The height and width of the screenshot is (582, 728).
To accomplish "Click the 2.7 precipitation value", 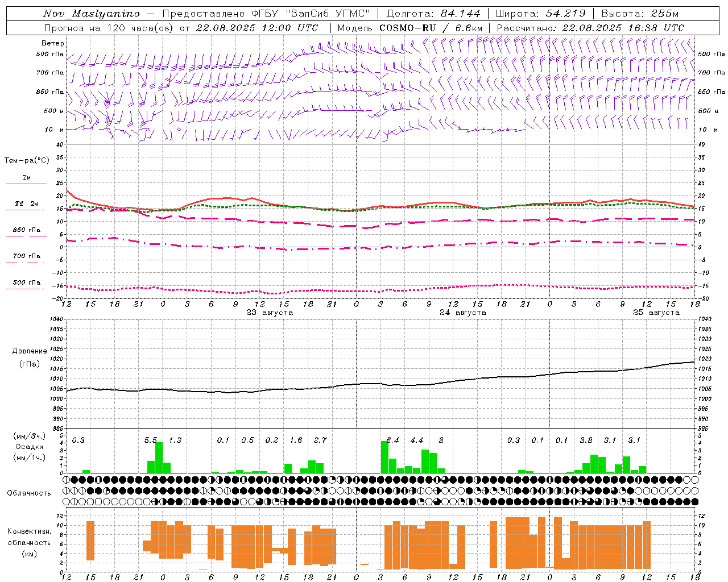I will click(320, 440).
